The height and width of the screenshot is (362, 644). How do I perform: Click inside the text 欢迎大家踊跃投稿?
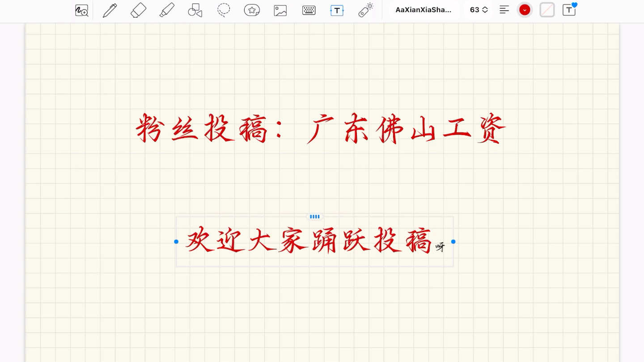click(x=309, y=240)
